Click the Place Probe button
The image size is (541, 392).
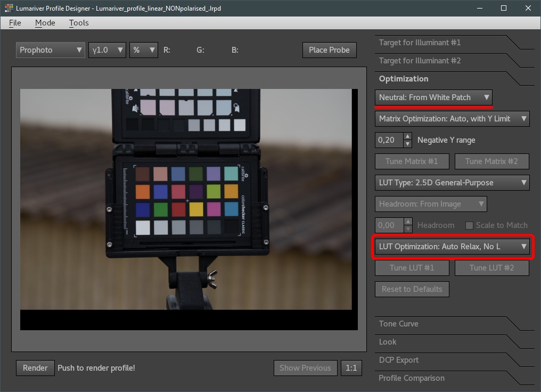coord(329,50)
